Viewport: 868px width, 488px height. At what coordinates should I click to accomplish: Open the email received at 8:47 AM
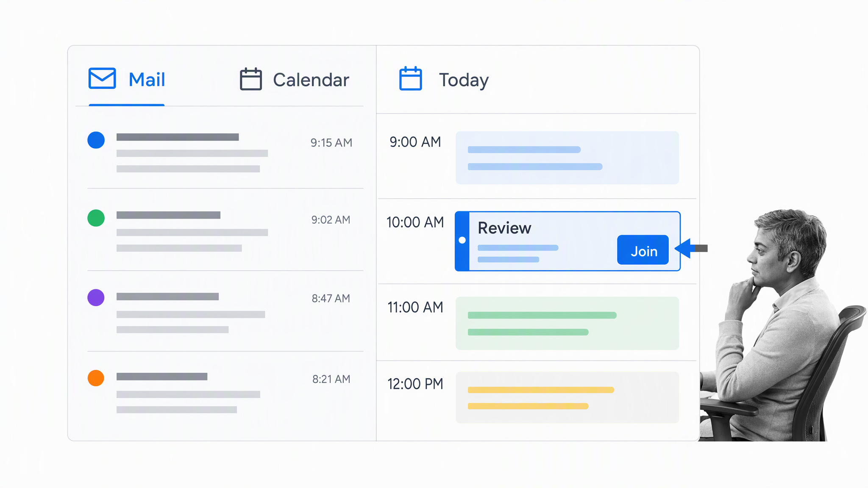click(x=225, y=312)
